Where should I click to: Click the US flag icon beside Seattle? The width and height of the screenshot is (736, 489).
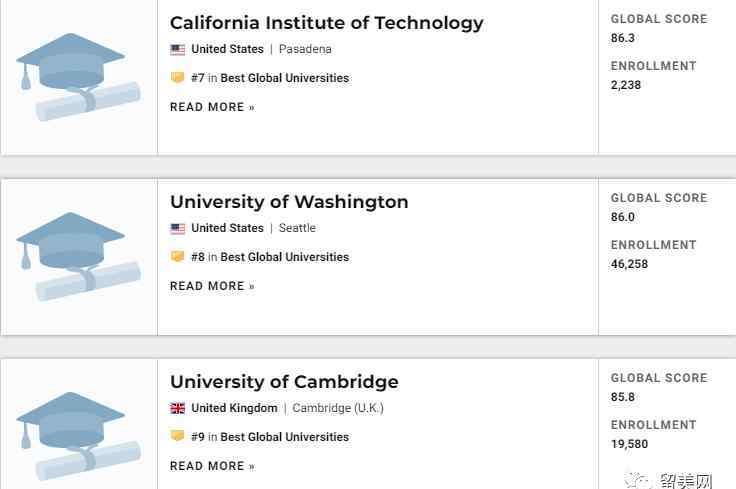pyautogui.click(x=177, y=229)
